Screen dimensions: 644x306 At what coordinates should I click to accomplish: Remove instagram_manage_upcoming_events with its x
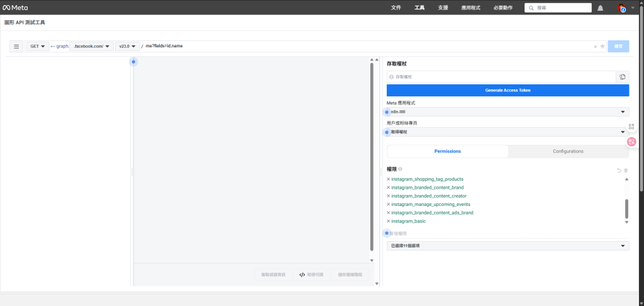pos(389,205)
